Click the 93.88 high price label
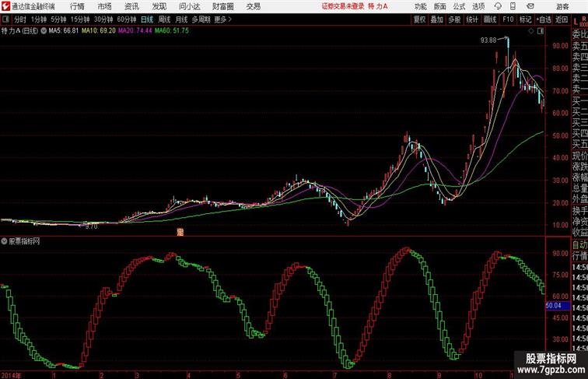Viewport: 588px width, 379px height. [488, 40]
